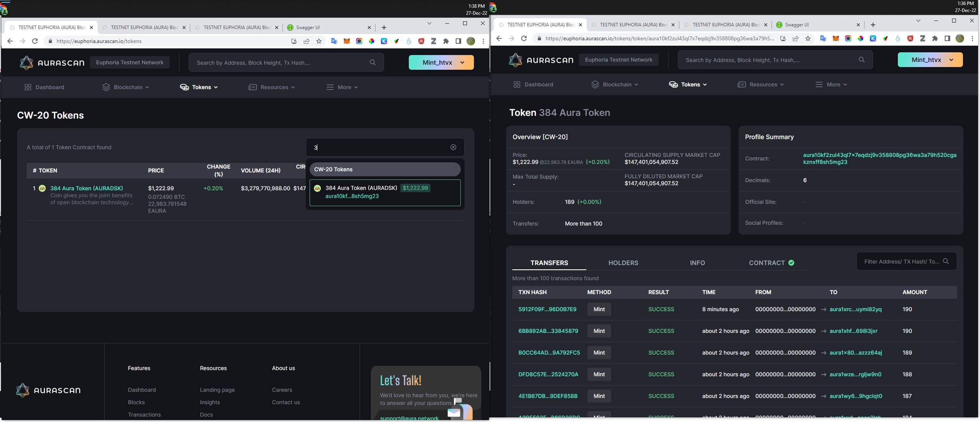Switch to HOLDERS tab in right window
This screenshot has height=422, width=980.
[x=623, y=263]
